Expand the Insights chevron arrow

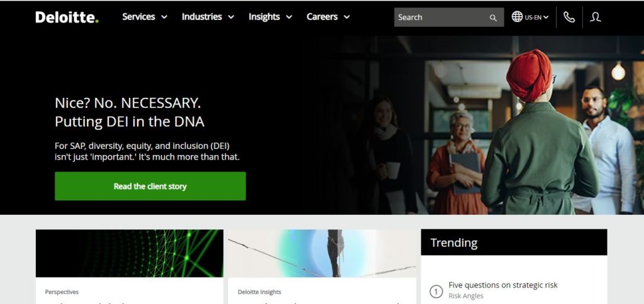pos(289,17)
